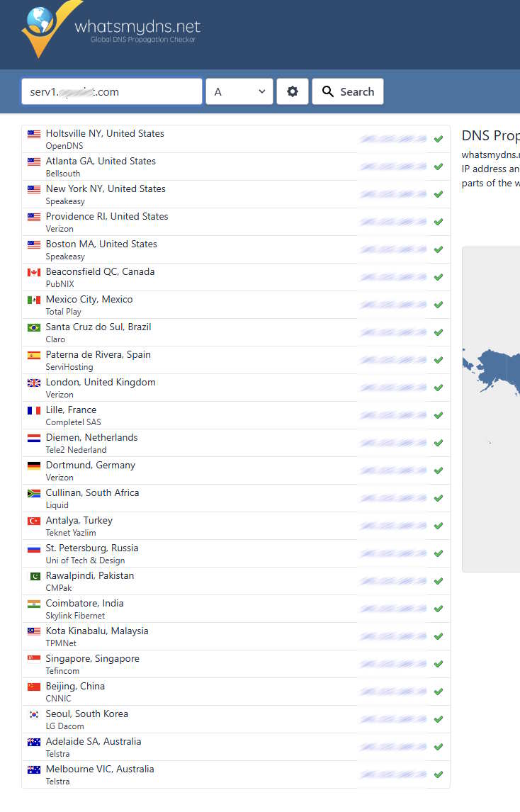Click the green checkmark for Holtsville NY
This screenshot has width=520, height=812.
[439, 139]
